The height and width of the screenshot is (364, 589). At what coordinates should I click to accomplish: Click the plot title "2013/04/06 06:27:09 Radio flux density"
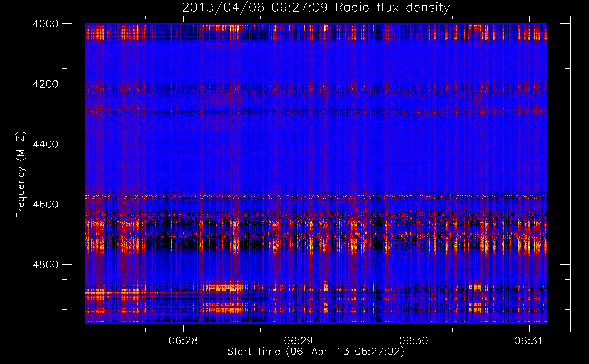[x=316, y=7]
